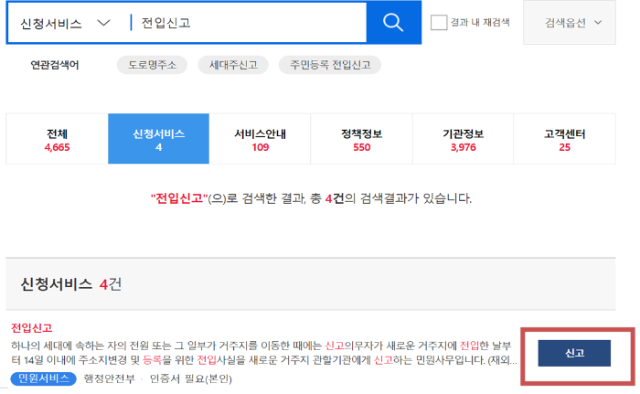Select the 주민등록 전입신고 related keyword
The image size is (640, 394).
[330, 65]
